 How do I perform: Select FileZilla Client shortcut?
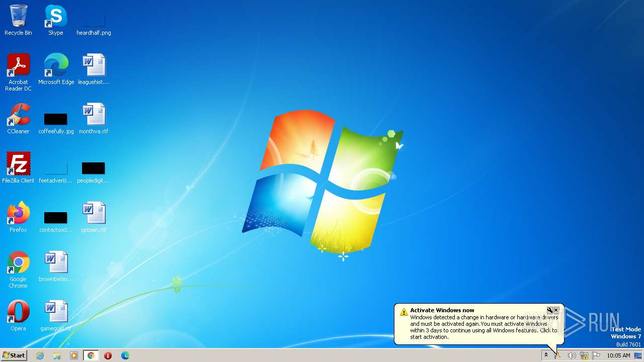[x=18, y=168]
